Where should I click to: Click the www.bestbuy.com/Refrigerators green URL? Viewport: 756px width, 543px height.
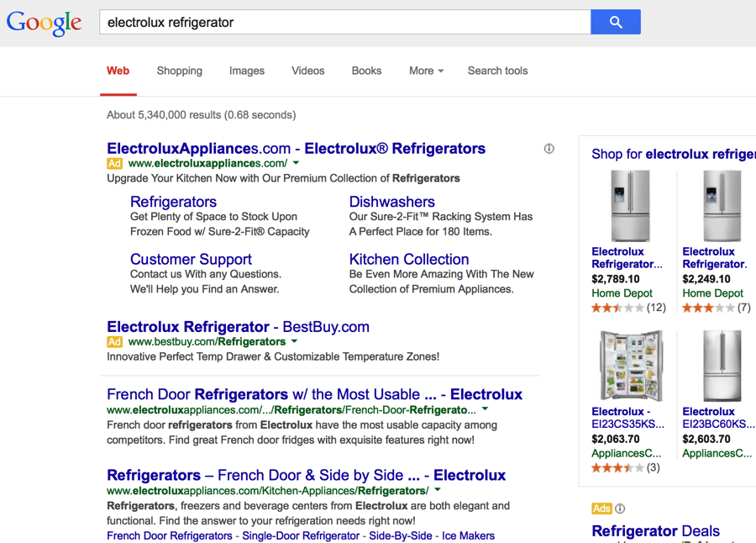(x=207, y=342)
